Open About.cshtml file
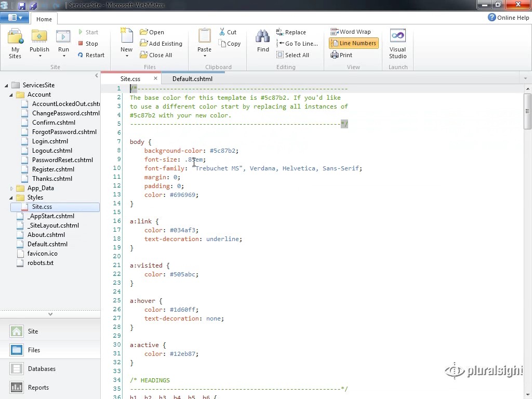Viewport: 532px width, 399px height. tap(46, 235)
